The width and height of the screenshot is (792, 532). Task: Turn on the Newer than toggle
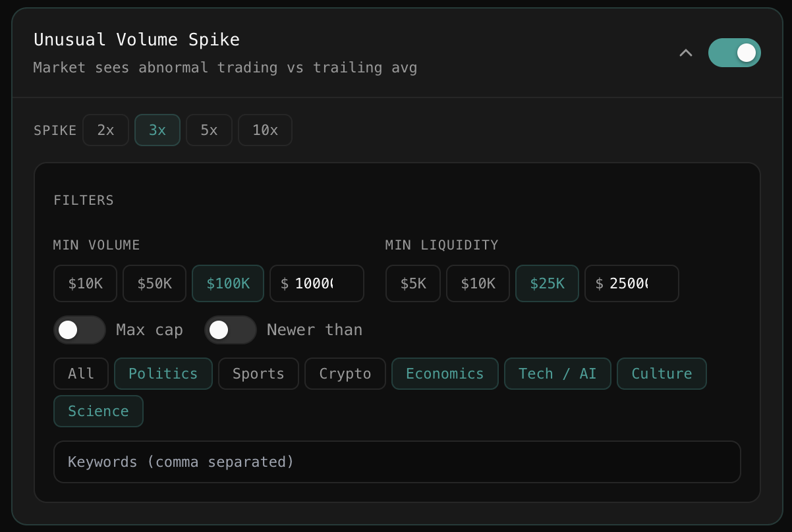tap(231, 330)
